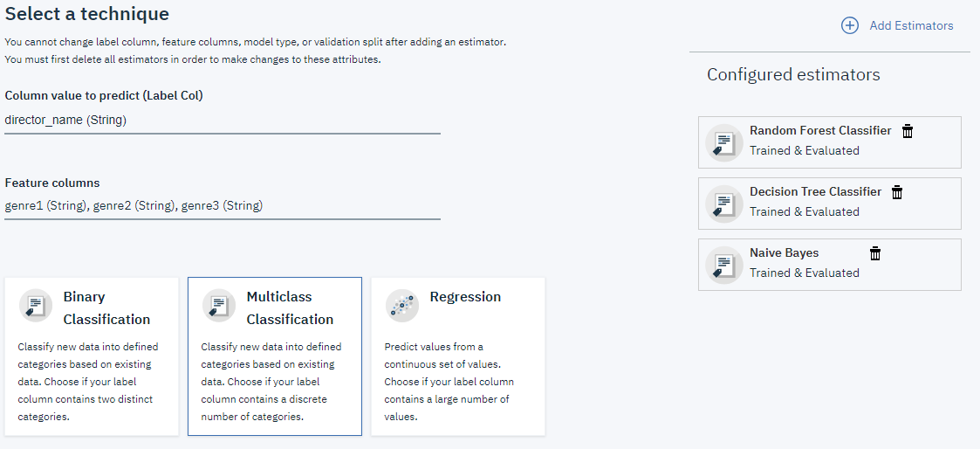Delete the Random Forest Classifier estimator
The height and width of the screenshot is (449, 980).
pos(908,131)
